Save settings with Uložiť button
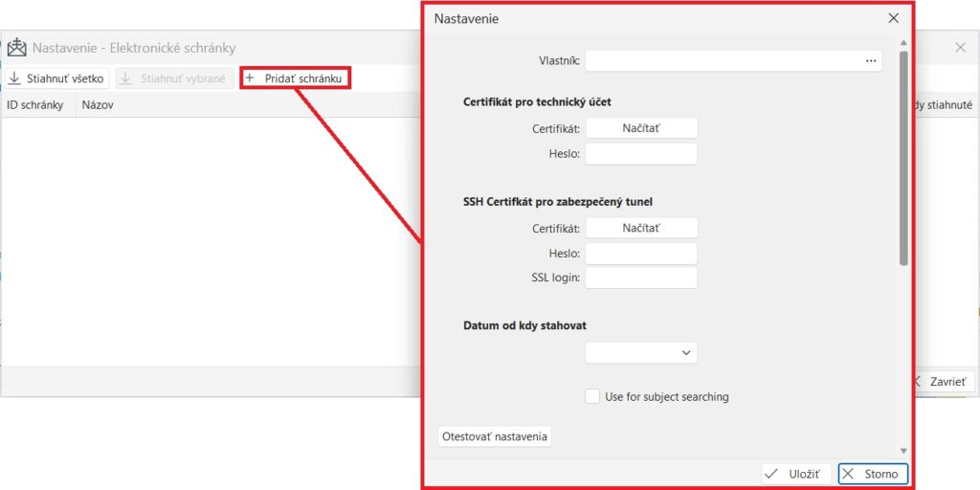 point(795,474)
